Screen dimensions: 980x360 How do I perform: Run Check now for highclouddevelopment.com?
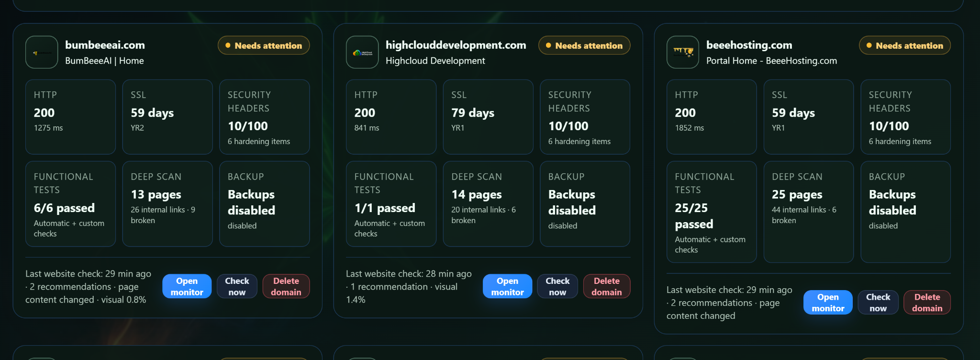557,286
